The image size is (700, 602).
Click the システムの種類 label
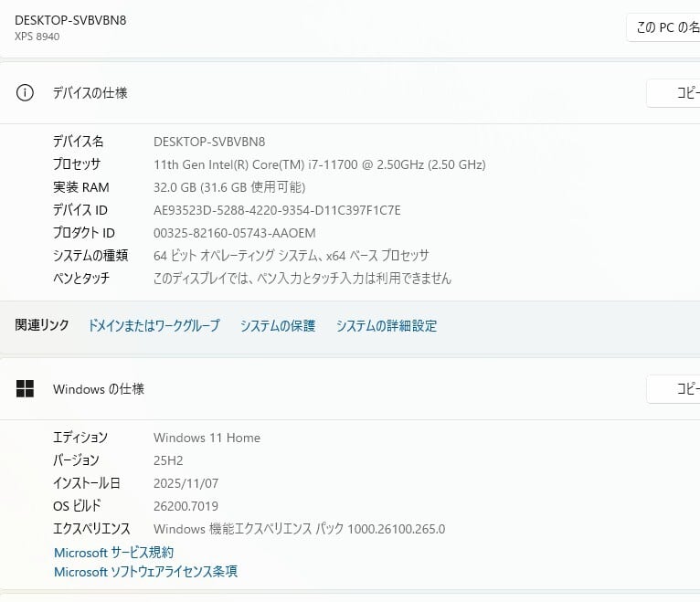click(x=90, y=255)
